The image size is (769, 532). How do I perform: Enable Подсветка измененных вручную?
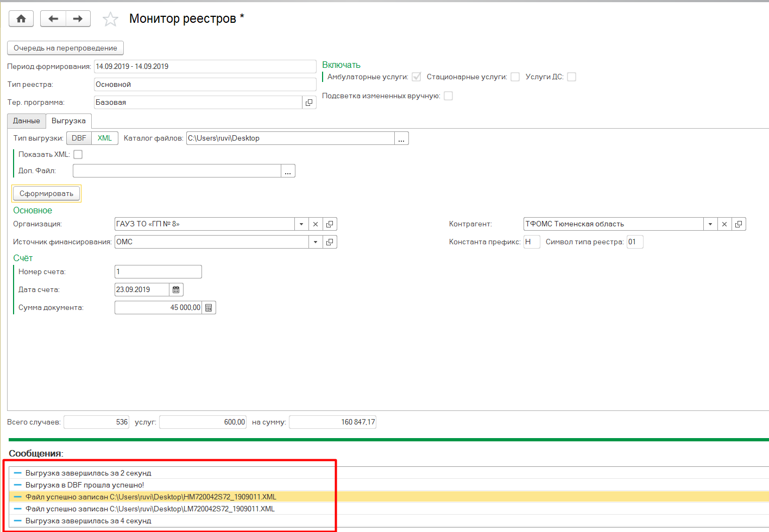(448, 96)
